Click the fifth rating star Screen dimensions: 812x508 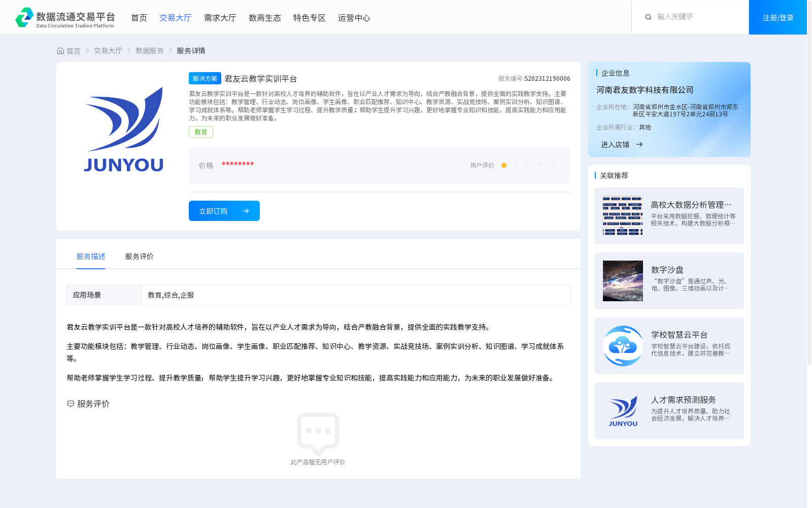coord(553,166)
